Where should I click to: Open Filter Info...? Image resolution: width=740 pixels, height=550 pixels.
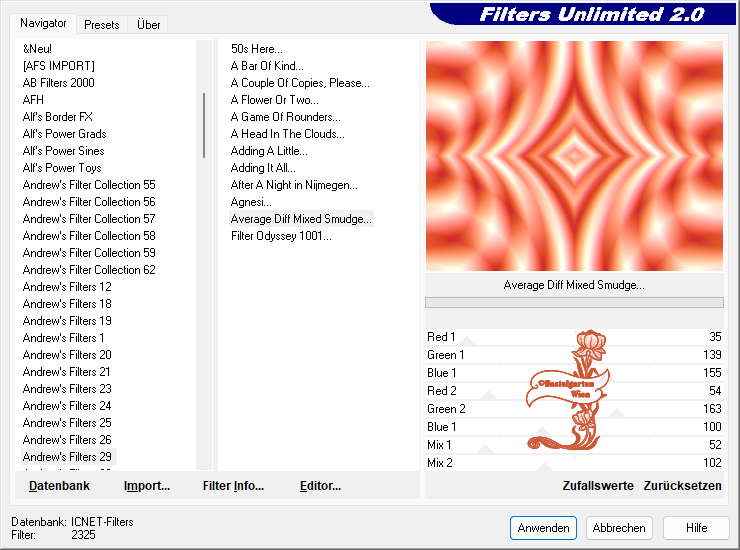pos(233,486)
